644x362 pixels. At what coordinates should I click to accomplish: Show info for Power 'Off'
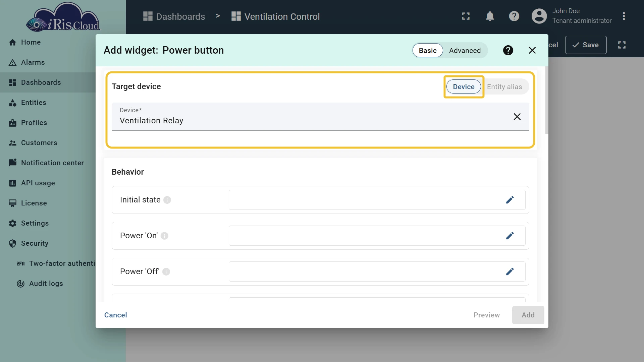166,272
